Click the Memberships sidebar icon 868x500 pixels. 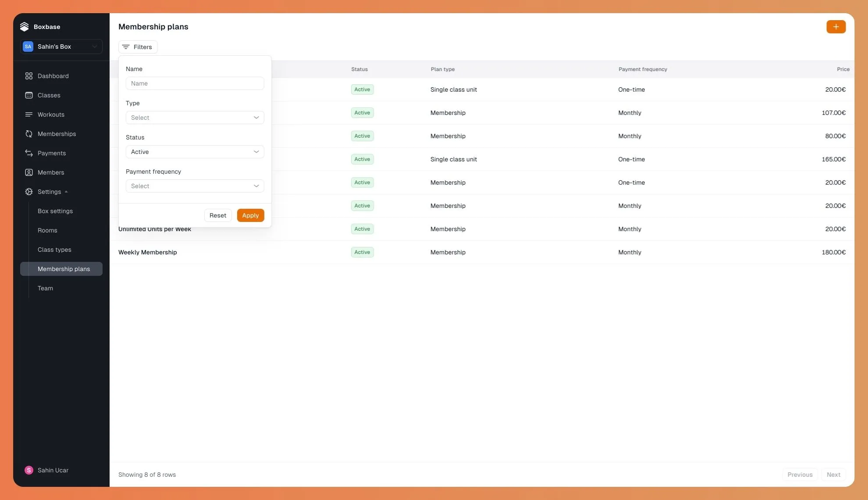point(29,134)
